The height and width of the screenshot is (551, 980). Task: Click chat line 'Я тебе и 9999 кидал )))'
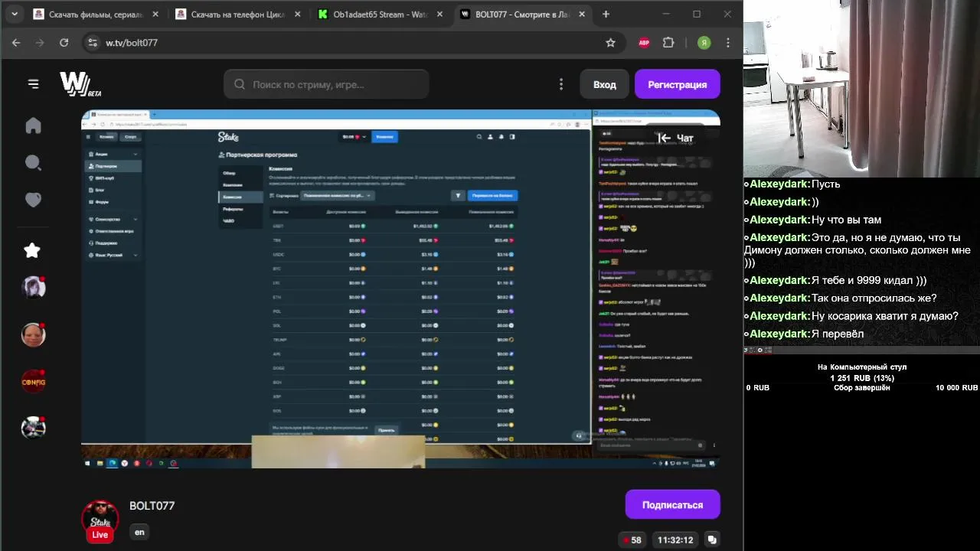click(x=835, y=280)
